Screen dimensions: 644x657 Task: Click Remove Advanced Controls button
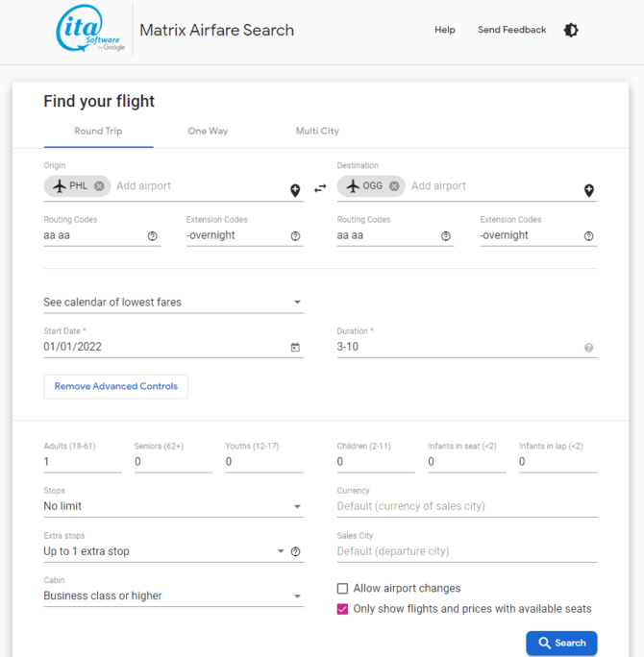click(116, 386)
